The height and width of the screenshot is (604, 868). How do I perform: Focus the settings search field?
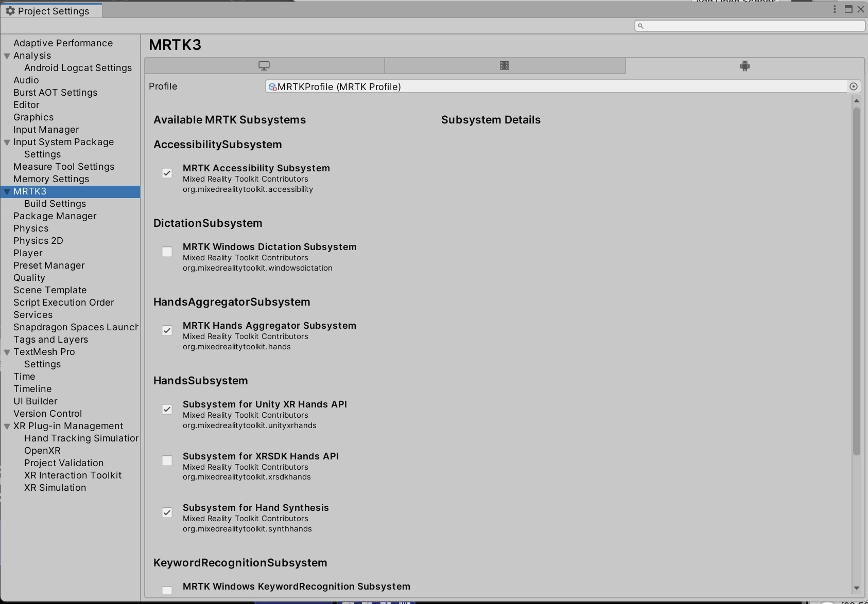click(750, 26)
